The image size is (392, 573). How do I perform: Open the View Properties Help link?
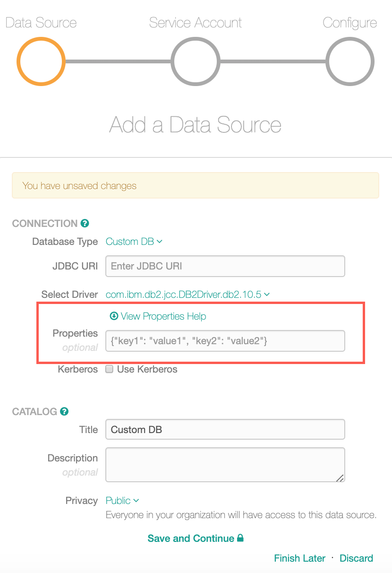point(158,316)
